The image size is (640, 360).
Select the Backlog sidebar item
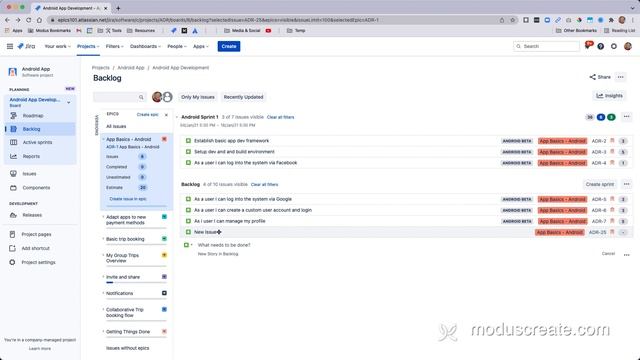[40, 129]
